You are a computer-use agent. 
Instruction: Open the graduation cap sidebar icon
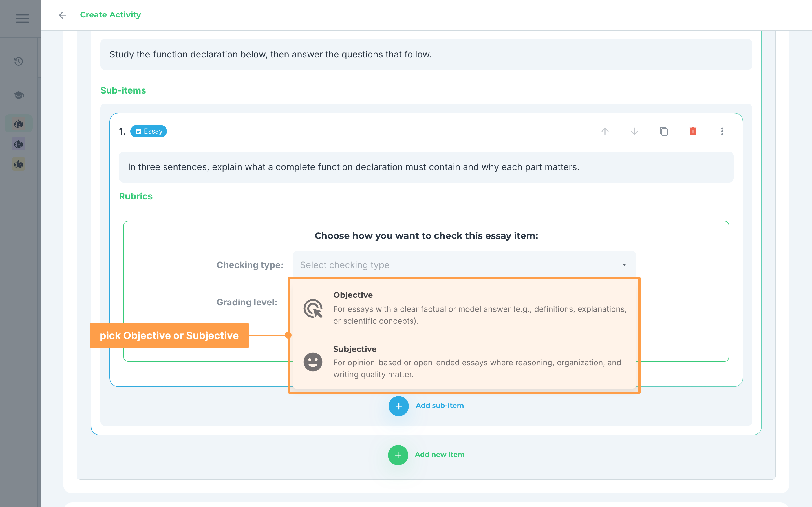click(x=19, y=95)
